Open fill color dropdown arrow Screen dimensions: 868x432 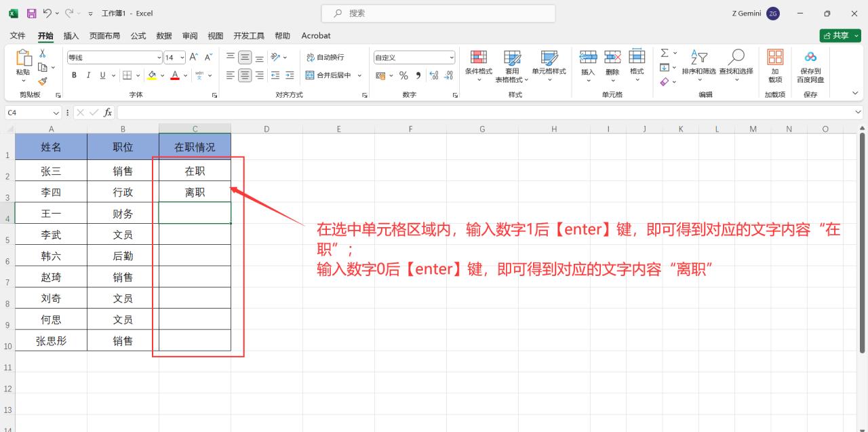[161, 75]
